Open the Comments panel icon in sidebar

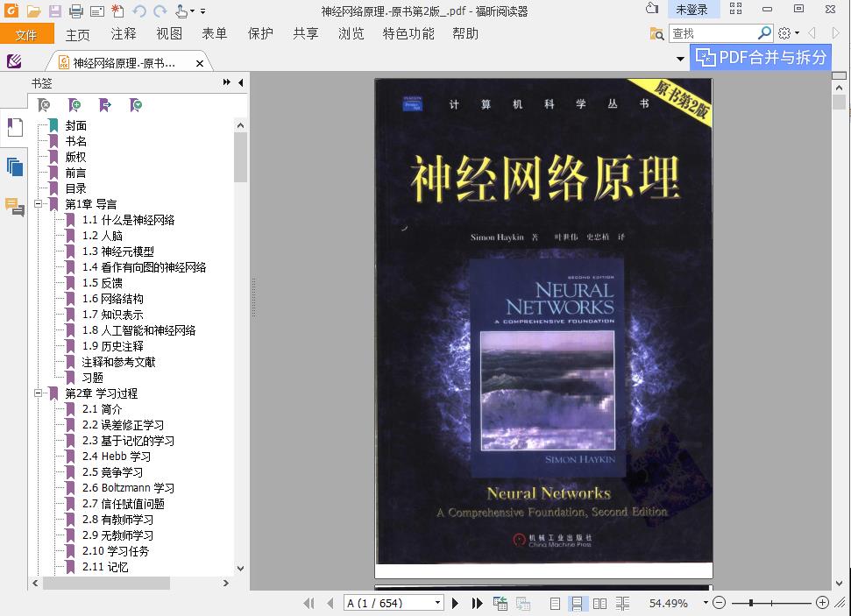point(15,207)
